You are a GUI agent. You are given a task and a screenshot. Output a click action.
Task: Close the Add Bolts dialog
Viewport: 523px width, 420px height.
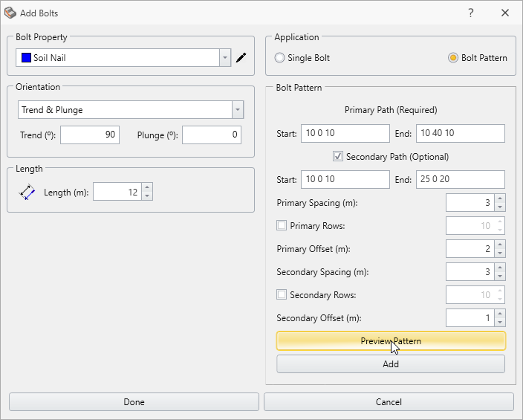click(505, 13)
